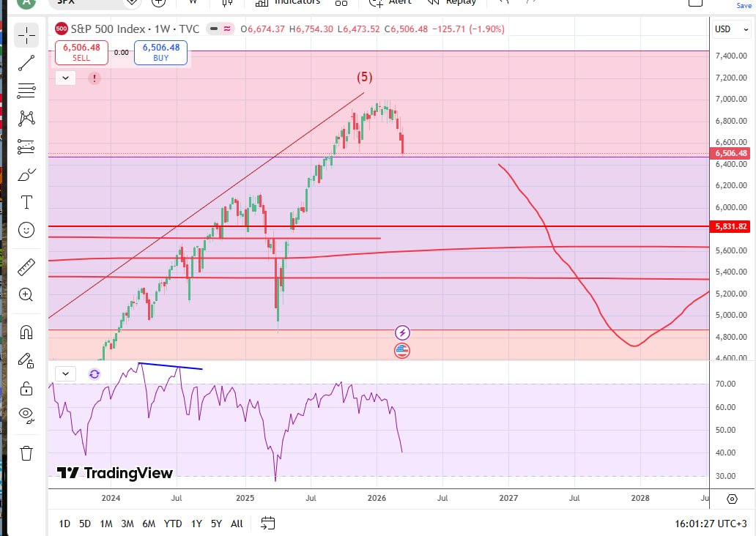Set the range to 1M
Image resolution: width=756 pixels, height=536 pixels.
point(106,524)
